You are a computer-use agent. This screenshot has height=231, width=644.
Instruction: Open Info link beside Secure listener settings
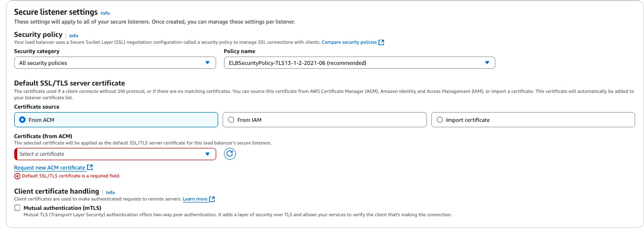(x=105, y=13)
